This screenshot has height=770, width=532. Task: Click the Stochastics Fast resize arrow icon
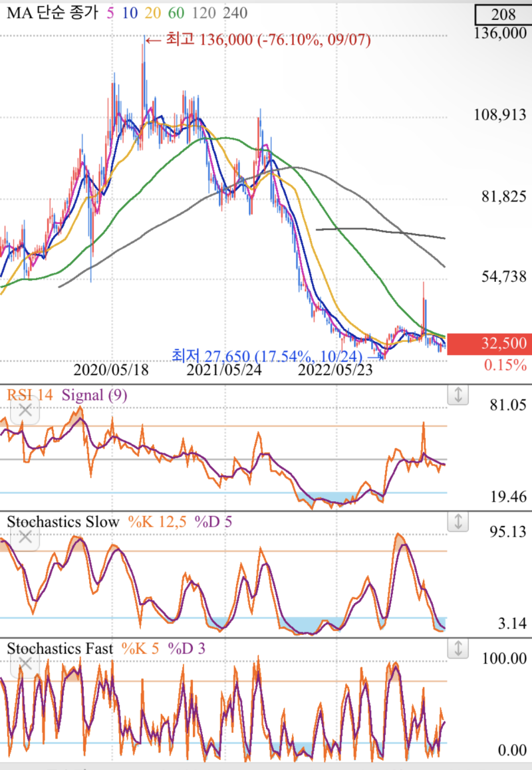click(458, 648)
